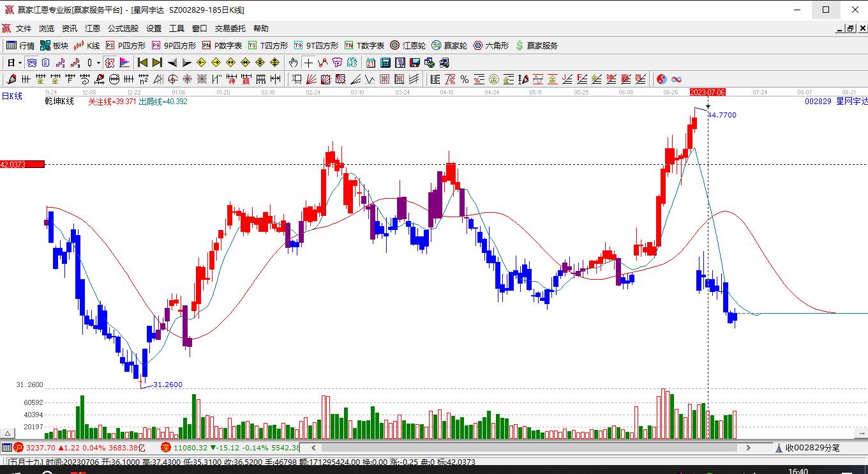868x474 pixels.
Task: Step chart backward with gray left arrow
Action: tap(172, 63)
